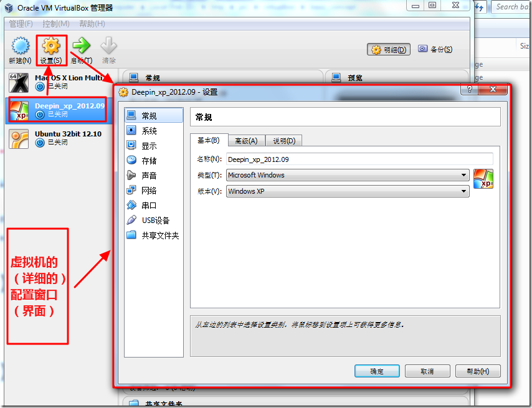Click refresh arrows icon in background window
This screenshot has height=408, width=532.
(480, 7)
